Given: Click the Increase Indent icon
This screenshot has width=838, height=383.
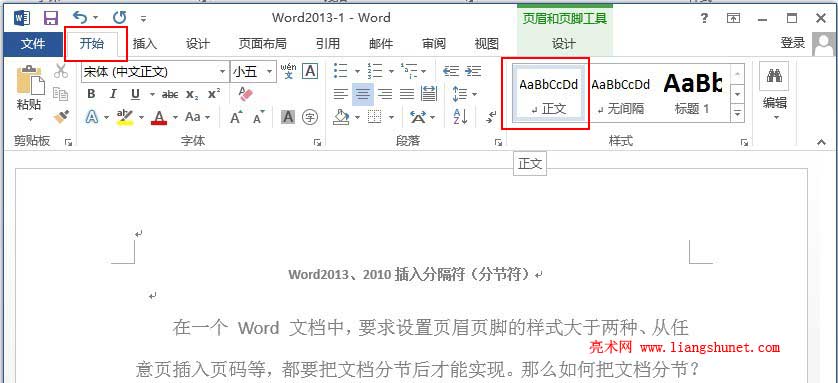Looking at the screenshot, I should tap(473, 71).
